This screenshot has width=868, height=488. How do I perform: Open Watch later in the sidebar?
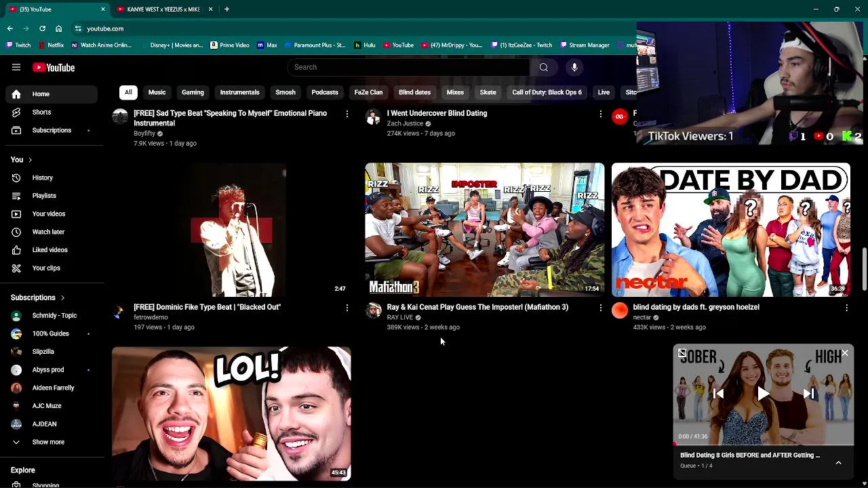[x=52, y=232]
